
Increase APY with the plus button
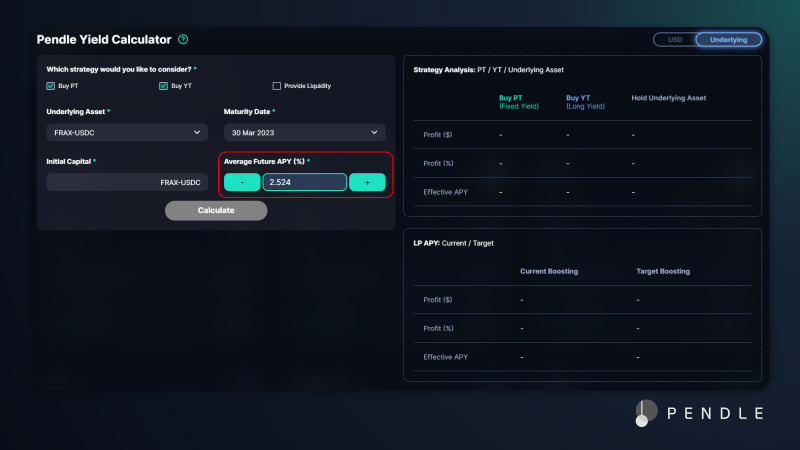367,182
